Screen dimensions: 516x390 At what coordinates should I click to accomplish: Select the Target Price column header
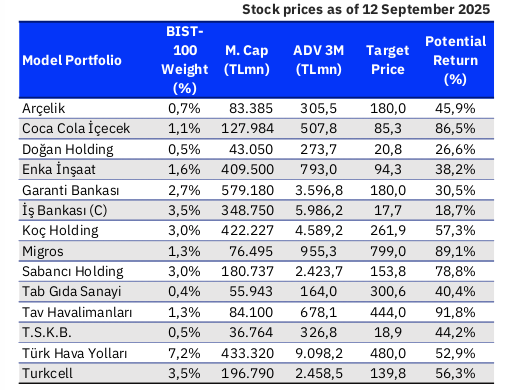[388, 60]
